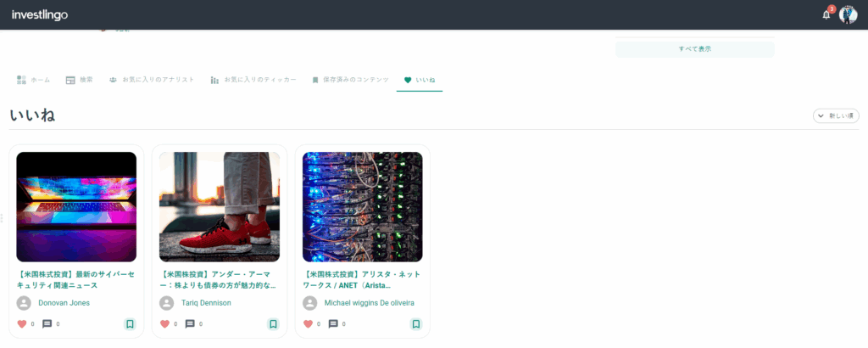
Task: Like the cybersecurity news article heart
Action: coord(22,323)
